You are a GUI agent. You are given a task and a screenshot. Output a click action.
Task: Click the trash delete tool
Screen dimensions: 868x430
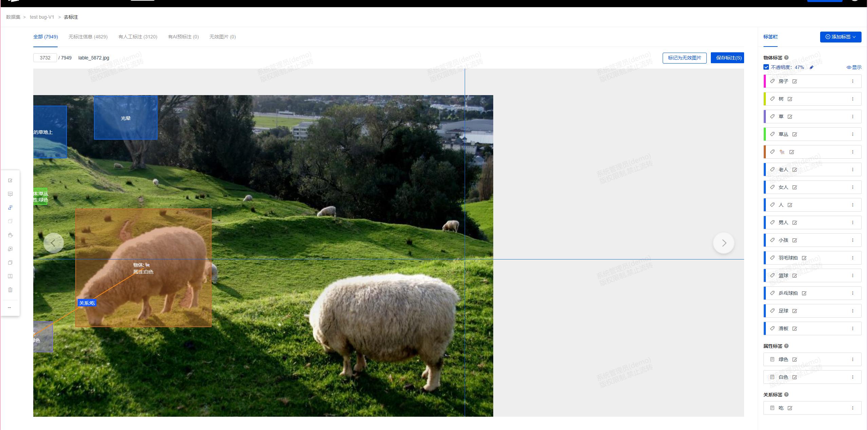[10, 290]
